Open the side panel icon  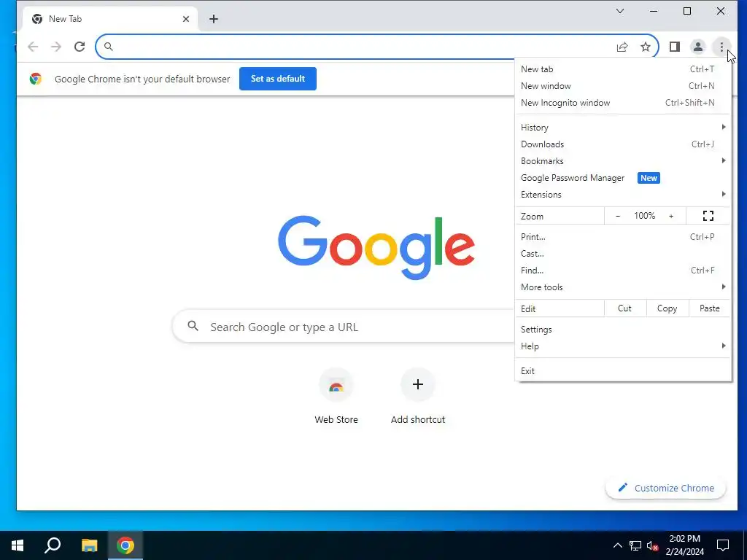[675, 47]
